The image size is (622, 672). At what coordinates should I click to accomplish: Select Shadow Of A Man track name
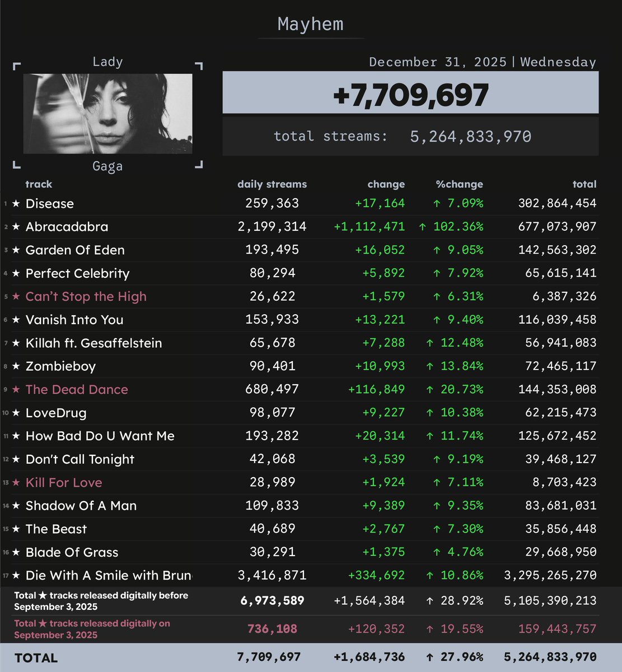click(x=81, y=506)
